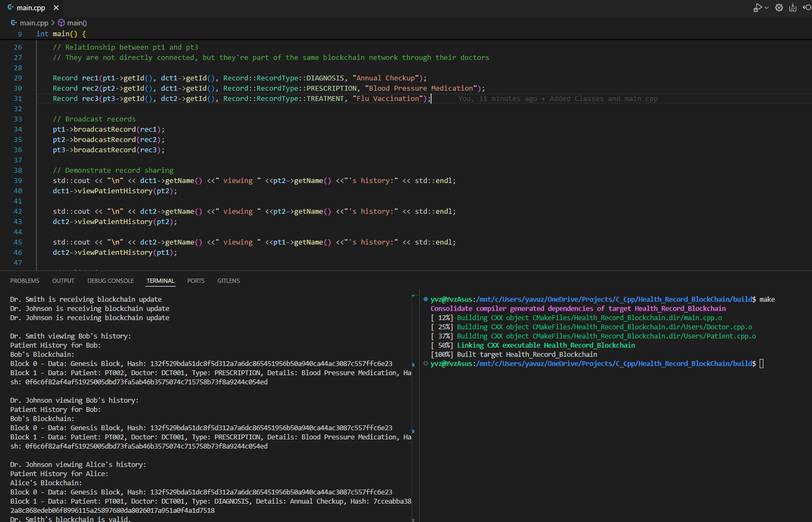Show the OUTPUT panel tab
Viewport: 812px width, 522px height.
coord(63,281)
